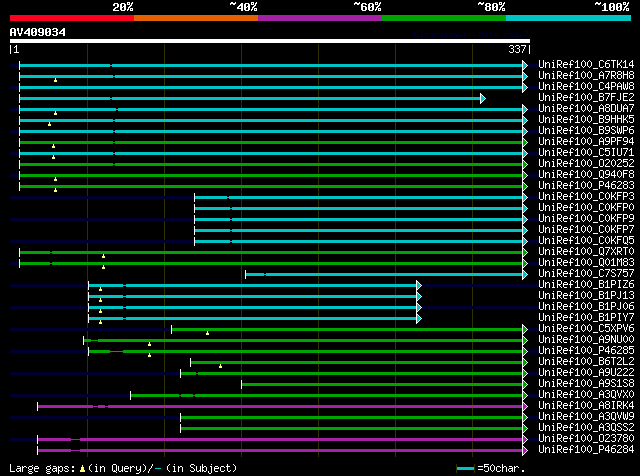Select the UniRef100_C0KFP3 label
Screen dimensions: 640x476
pos(586,197)
